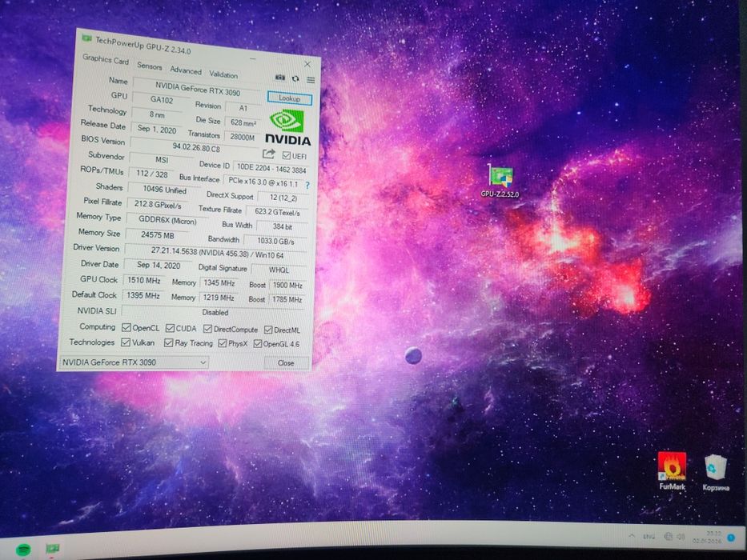Switch to the Advanced tab
This screenshot has width=747, height=560.
tap(186, 71)
